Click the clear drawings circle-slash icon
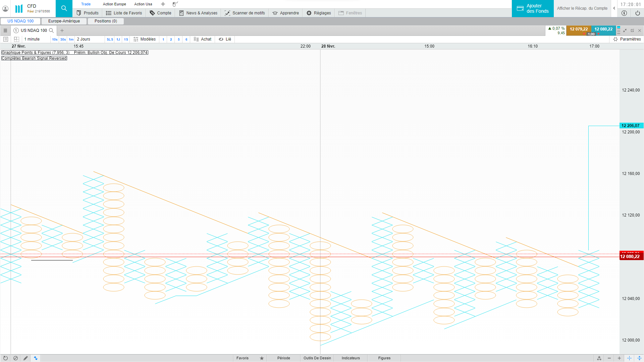This screenshot has width=644, height=362. tap(15, 358)
